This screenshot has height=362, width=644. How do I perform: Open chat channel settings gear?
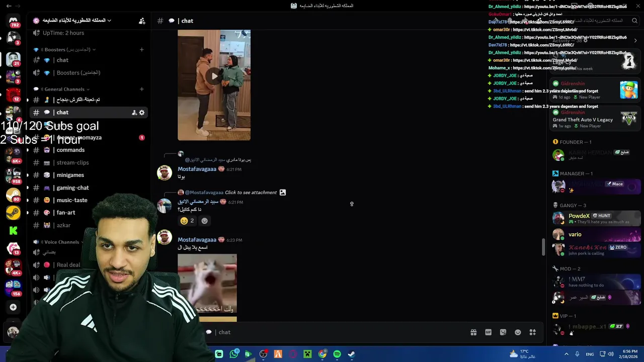(x=142, y=113)
